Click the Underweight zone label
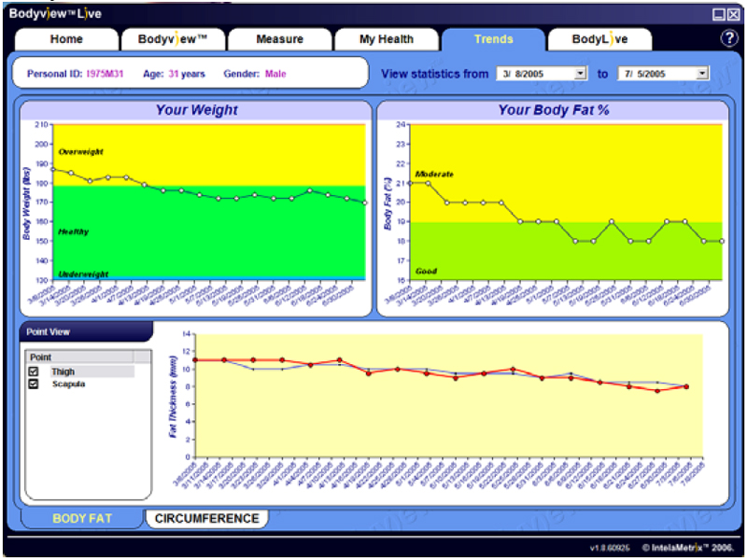 tap(83, 274)
